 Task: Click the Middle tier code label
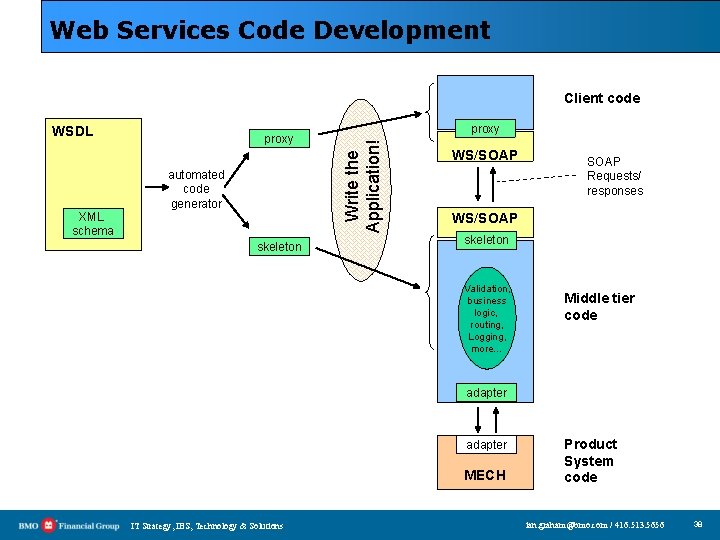click(x=599, y=307)
